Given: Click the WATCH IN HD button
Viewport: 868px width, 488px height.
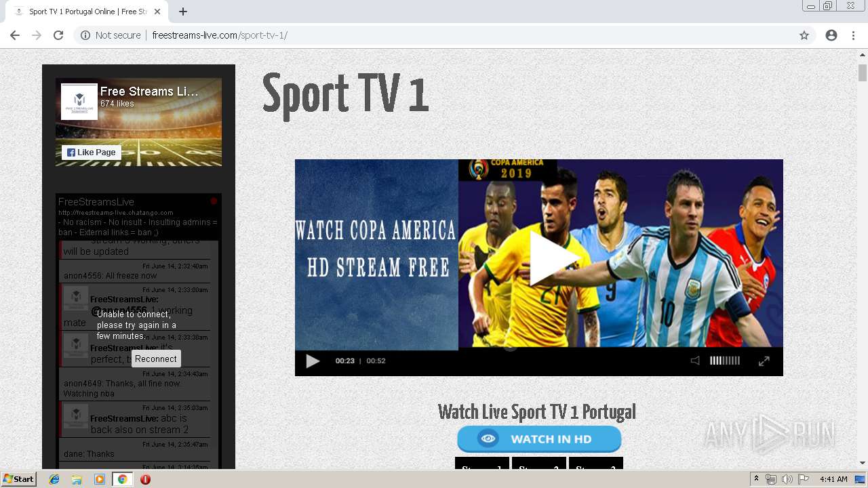Looking at the screenshot, I should coord(539,439).
